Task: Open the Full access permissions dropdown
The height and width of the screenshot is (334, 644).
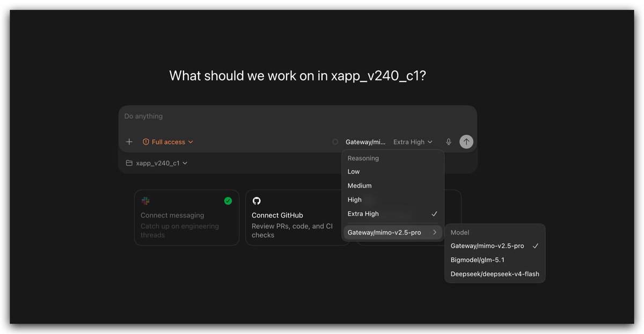Action: click(168, 142)
